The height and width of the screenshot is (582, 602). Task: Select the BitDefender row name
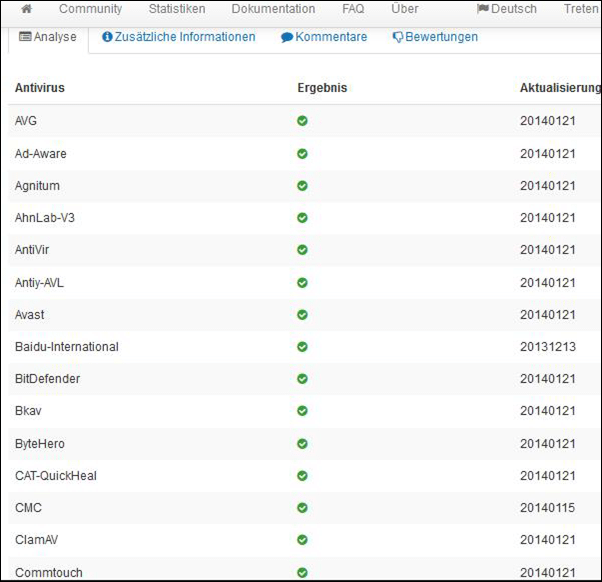click(x=48, y=379)
